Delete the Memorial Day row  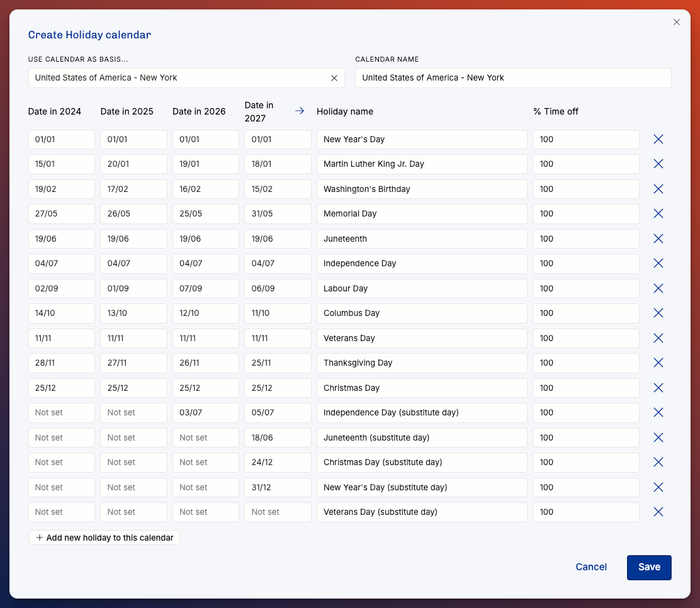(x=658, y=214)
